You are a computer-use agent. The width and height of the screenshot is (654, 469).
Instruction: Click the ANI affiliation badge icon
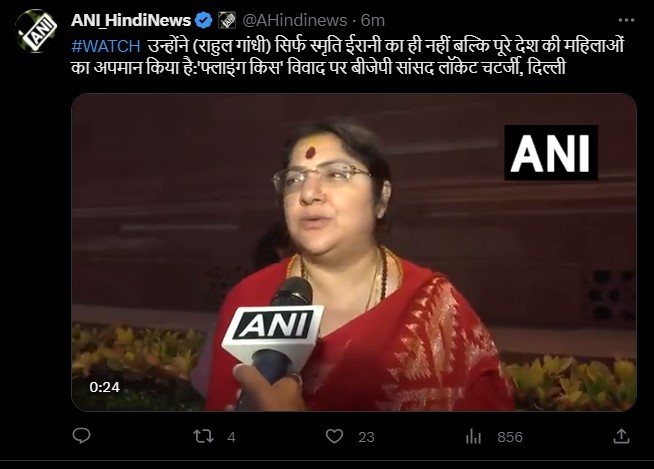point(227,20)
